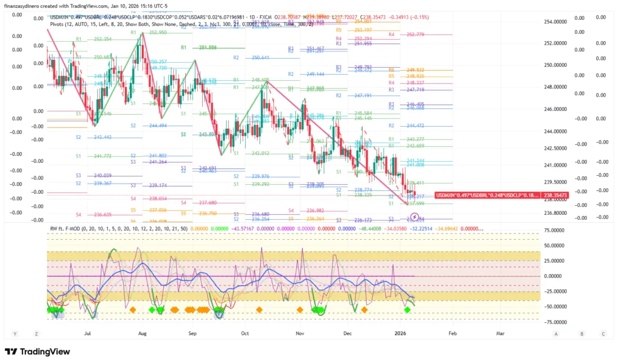
Task: Click the R4 252.779 pivot level label
Action: click(410, 35)
